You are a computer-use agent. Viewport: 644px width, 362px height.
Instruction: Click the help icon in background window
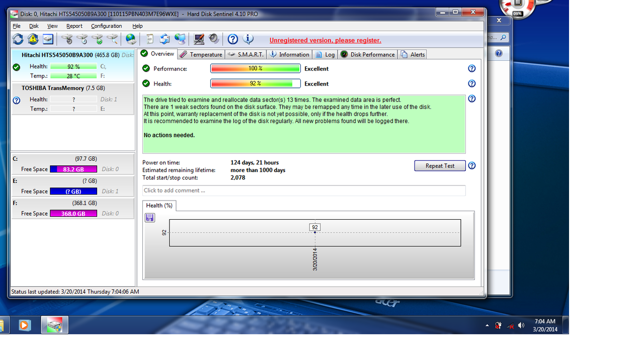click(499, 53)
